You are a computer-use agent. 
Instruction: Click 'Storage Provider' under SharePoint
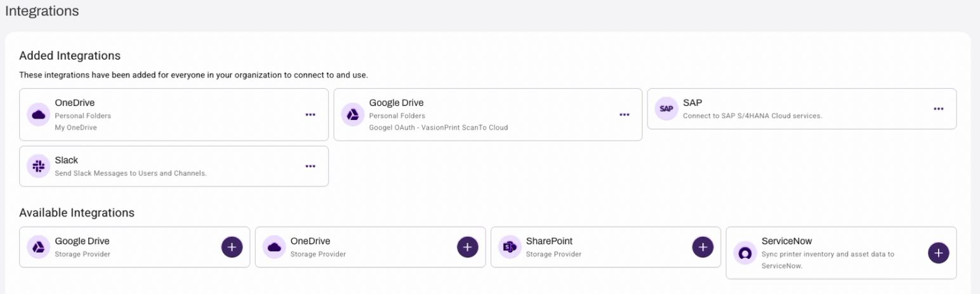(x=553, y=254)
